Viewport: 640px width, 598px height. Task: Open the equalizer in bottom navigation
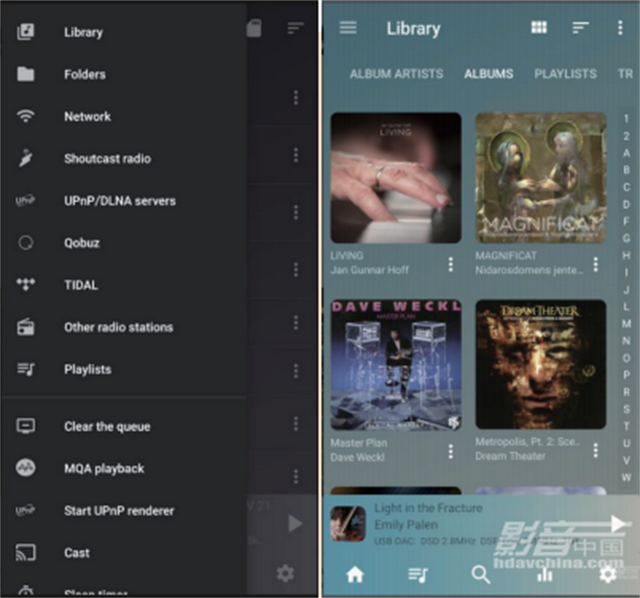pyautogui.click(x=544, y=575)
